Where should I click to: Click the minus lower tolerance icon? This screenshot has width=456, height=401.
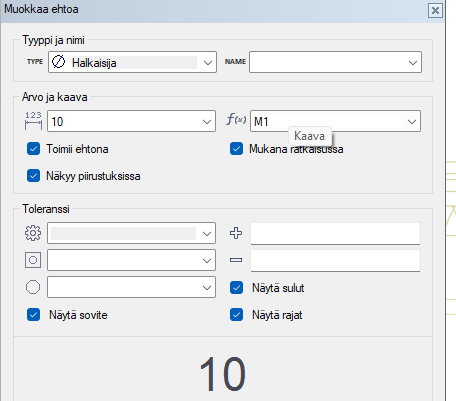coord(236,260)
